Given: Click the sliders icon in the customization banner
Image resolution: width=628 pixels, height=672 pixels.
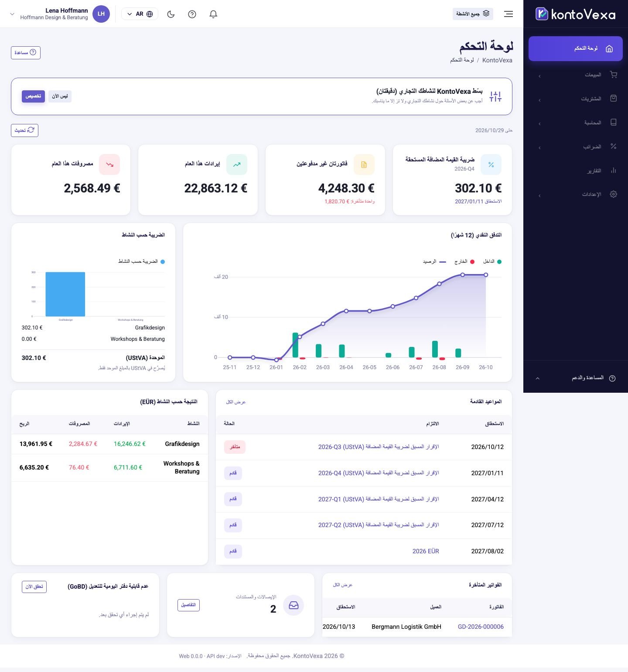Looking at the screenshot, I should [495, 96].
